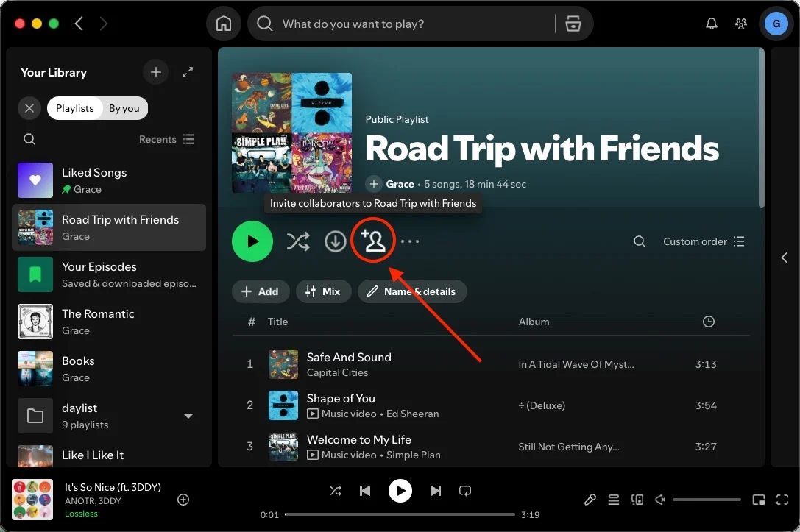800x532 pixels.
Task: Click the Add button
Action: coord(261,291)
